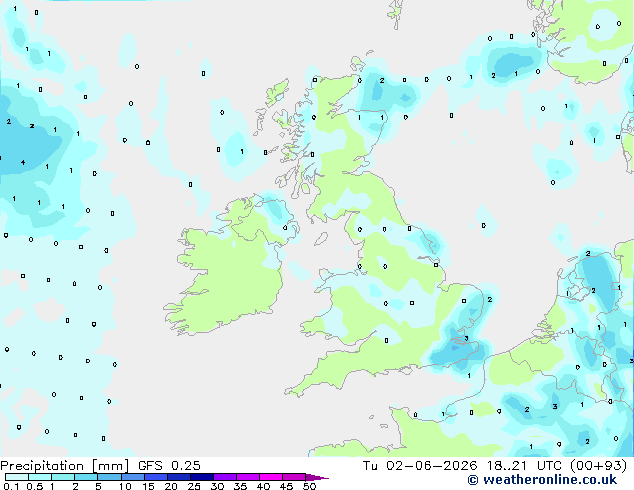Click the 35–40 mm legend color swatch
This screenshot has width=634, height=490.
[x=247, y=477]
